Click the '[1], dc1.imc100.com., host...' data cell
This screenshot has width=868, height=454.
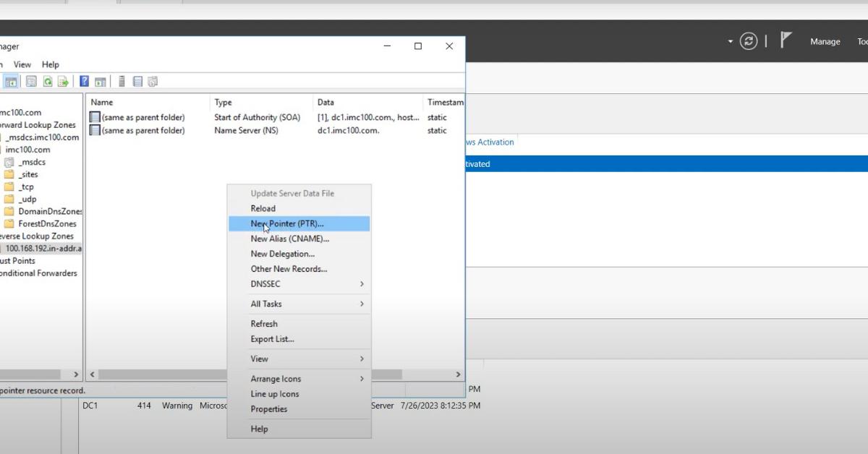click(x=368, y=117)
